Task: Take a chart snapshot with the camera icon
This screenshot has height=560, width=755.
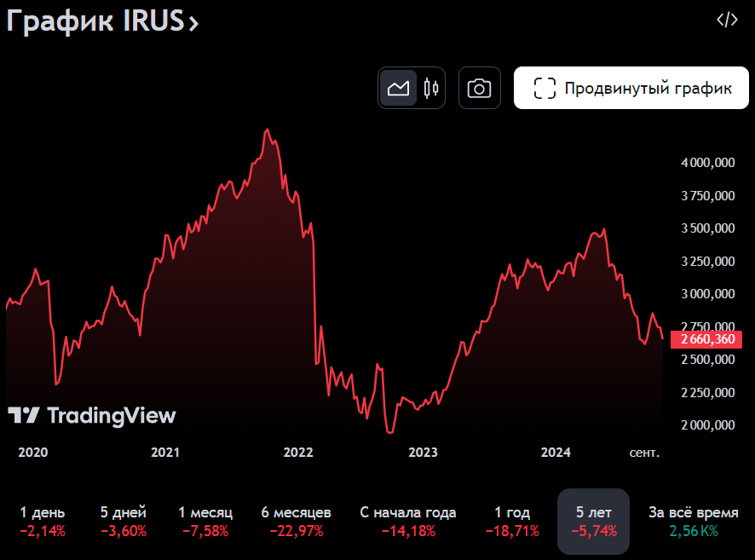Action: 479,88
